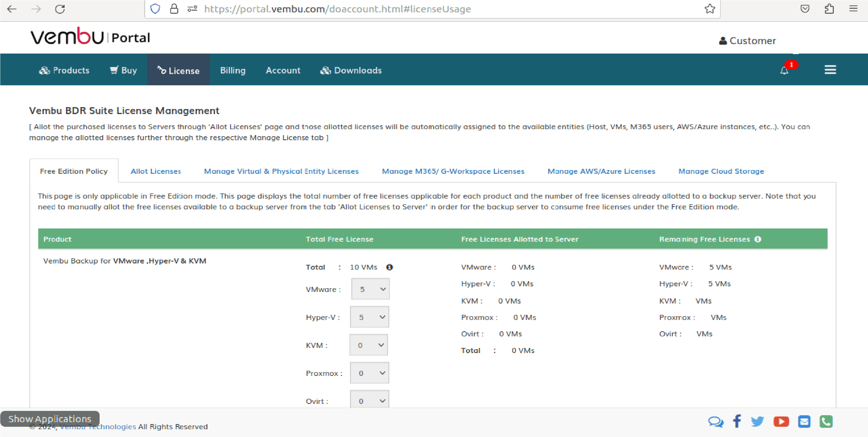Screen dimensions: 868x437
Task: Click the Remaining Free Licenses header text
Action: pyautogui.click(x=705, y=239)
